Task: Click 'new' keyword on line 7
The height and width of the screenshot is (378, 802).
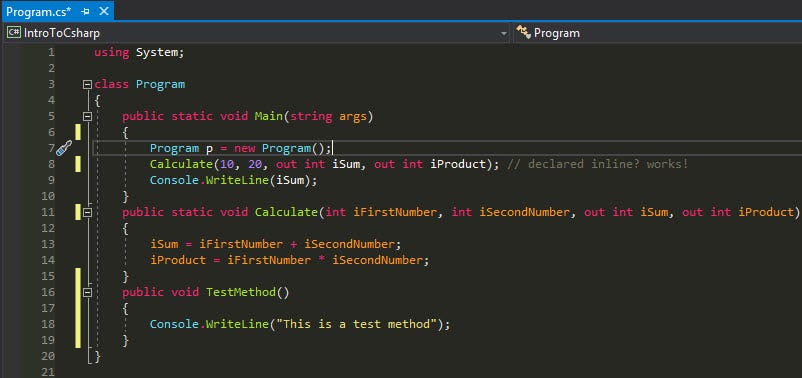Action: [x=244, y=148]
